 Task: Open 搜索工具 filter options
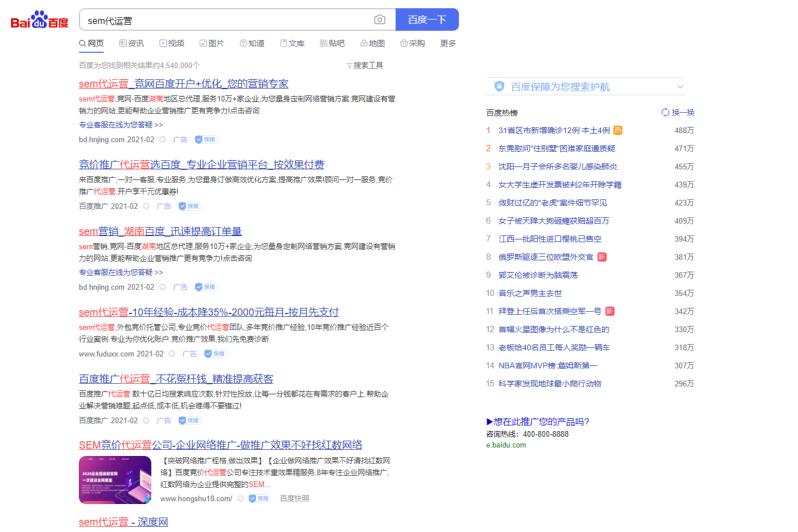tap(364, 66)
